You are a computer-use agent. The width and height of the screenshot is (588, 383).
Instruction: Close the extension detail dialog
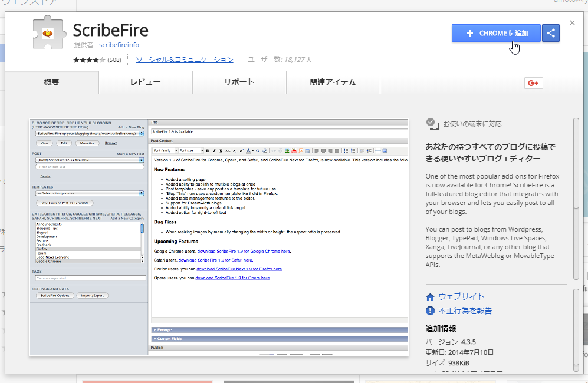[x=572, y=23]
